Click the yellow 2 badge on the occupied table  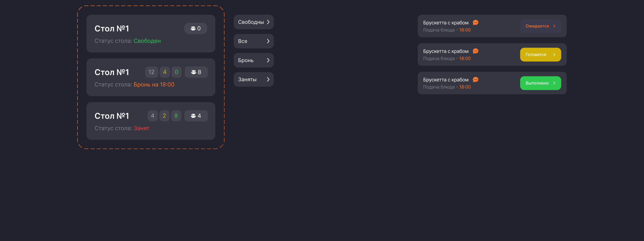(x=164, y=116)
